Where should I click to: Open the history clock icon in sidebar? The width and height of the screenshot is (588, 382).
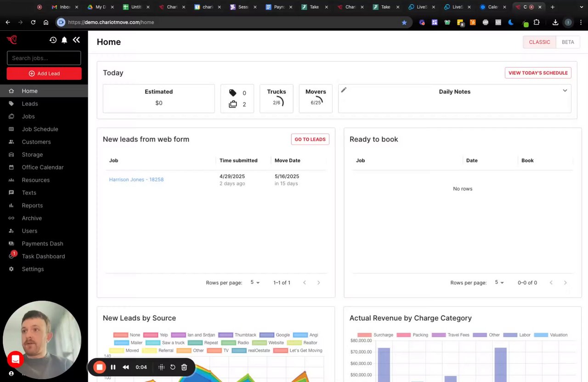click(53, 40)
